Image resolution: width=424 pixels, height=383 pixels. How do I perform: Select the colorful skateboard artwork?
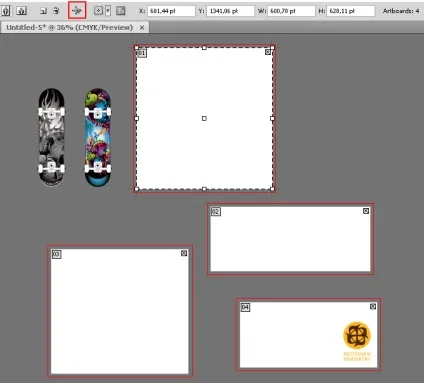pos(98,137)
